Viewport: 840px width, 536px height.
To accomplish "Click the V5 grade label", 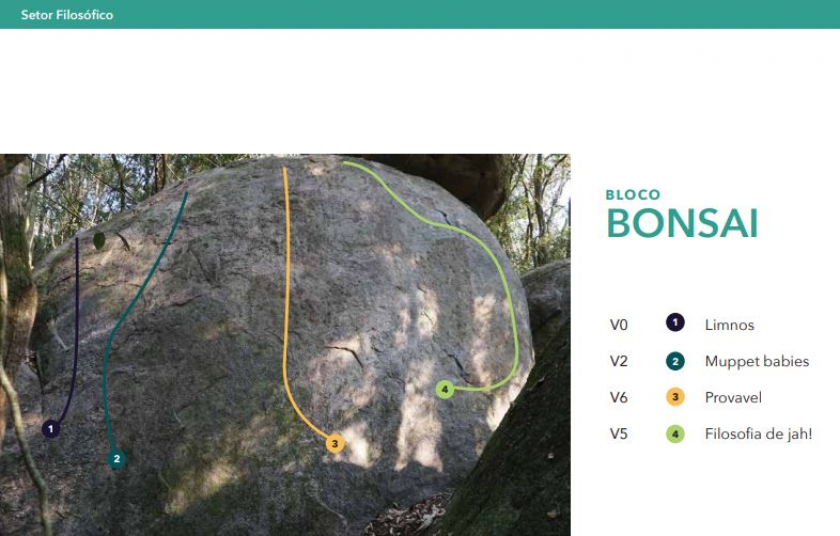I will point(619,434).
